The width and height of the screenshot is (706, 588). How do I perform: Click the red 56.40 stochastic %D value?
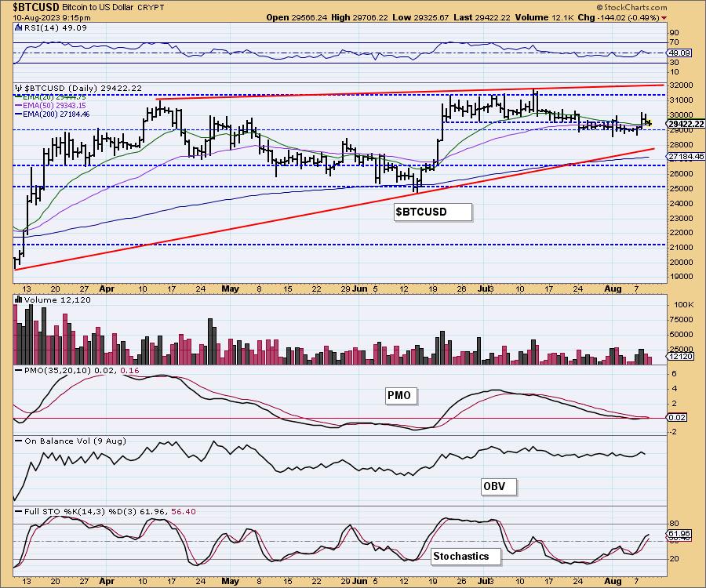coord(184,511)
